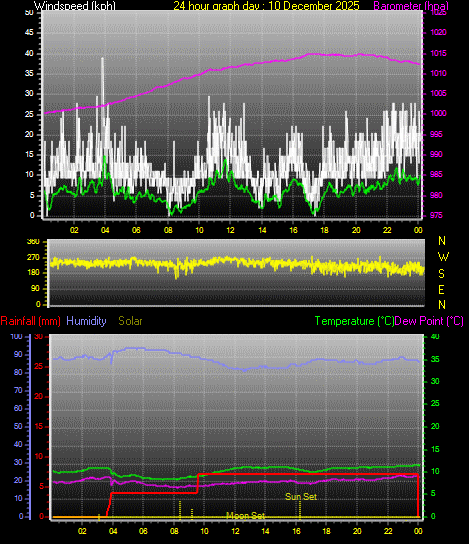469x544 pixels.
Task: Select the 990 barometer axis value
Action: coord(436,154)
